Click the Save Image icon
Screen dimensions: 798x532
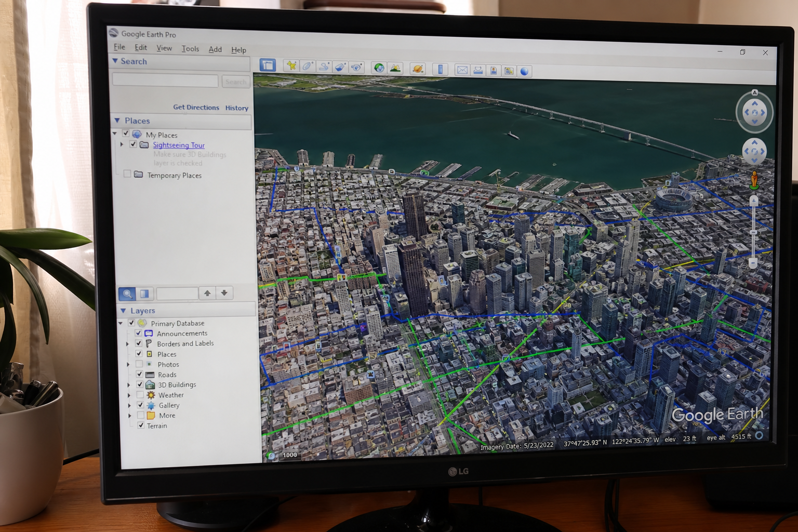click(494, 71)
